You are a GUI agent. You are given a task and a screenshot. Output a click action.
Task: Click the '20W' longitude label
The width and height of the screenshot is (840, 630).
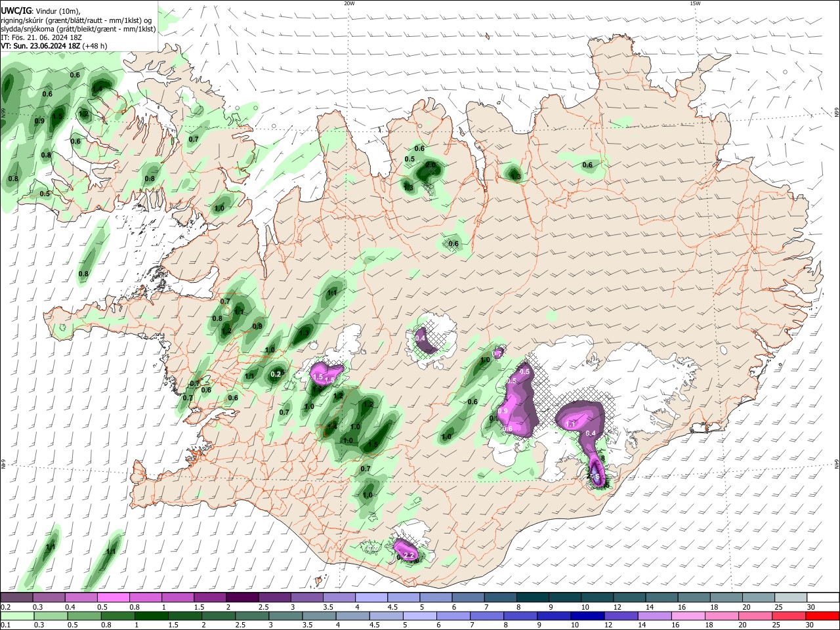coord(350,3)
